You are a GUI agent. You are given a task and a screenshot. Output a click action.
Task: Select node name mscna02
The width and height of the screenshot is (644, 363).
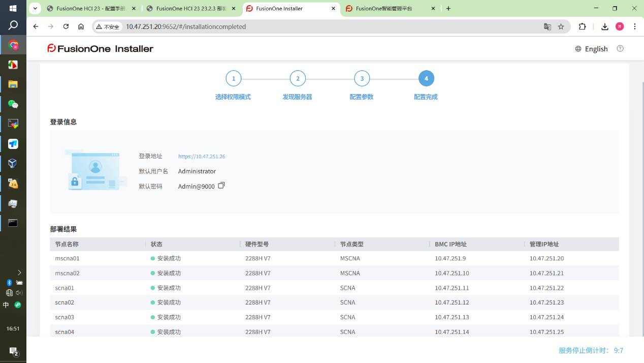[x=67, y=273]
